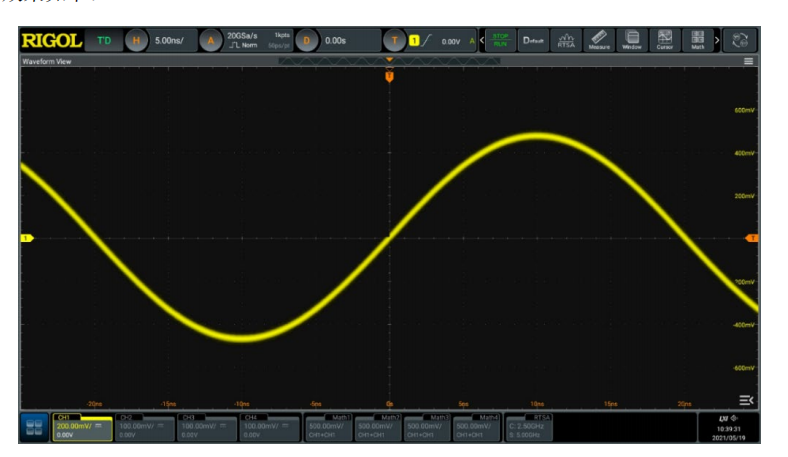Toggle the CH3 channel on
The image size is (788, 457).
coord(207,427)
